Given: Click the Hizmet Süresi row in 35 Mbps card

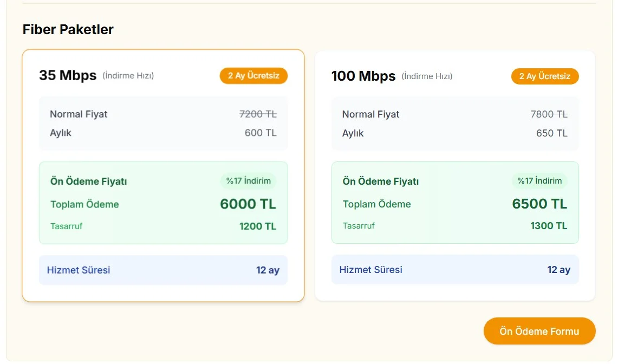Looking at the screenshot, I should (163, 270).
